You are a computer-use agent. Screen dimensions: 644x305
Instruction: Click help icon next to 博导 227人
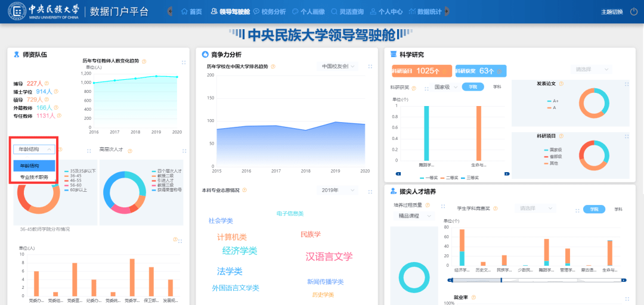(47, 83)
